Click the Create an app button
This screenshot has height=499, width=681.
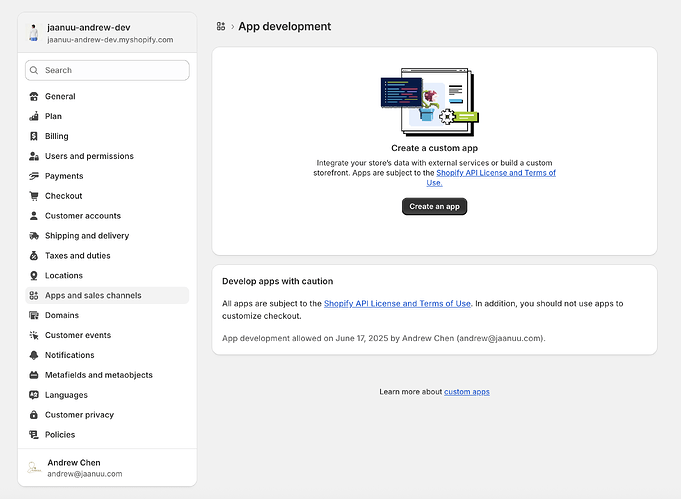click(434, 207)
